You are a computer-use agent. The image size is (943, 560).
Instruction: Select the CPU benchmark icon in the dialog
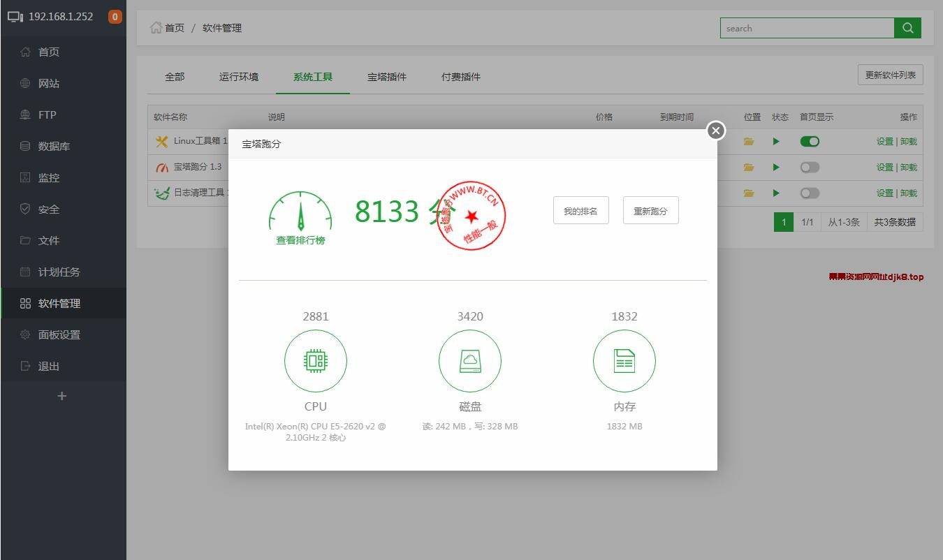pos(316,361)
